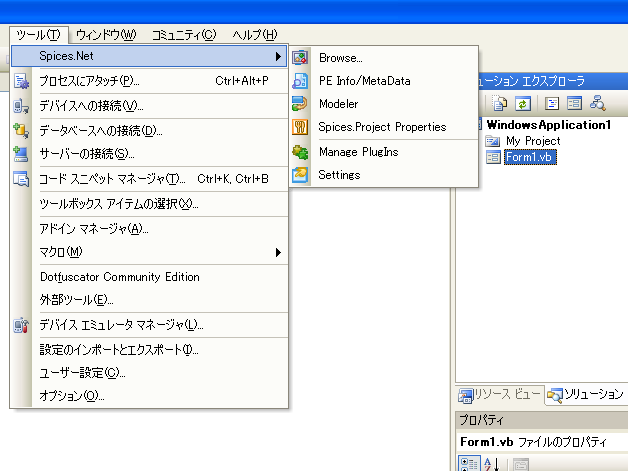The height and width of the screenshot is (471, 628).
Task: Switch to ソリューション tab
Action: click(x=586, y=395)
